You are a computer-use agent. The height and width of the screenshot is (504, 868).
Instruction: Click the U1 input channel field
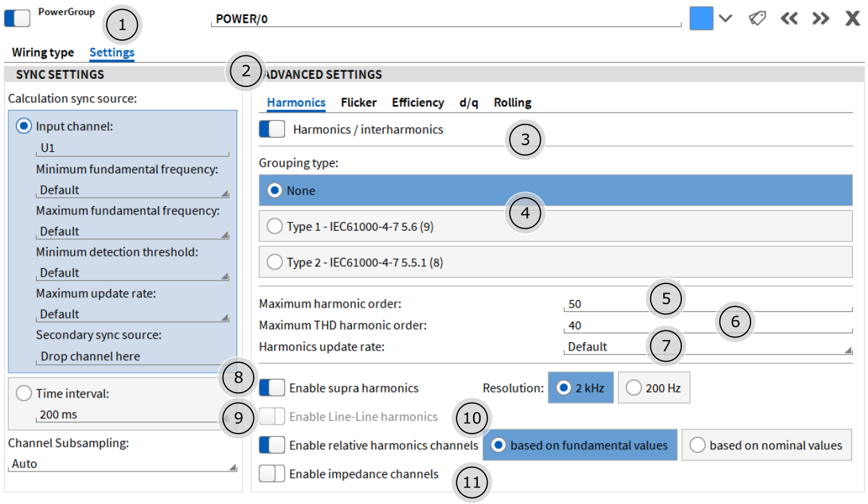tap(132, 149)
